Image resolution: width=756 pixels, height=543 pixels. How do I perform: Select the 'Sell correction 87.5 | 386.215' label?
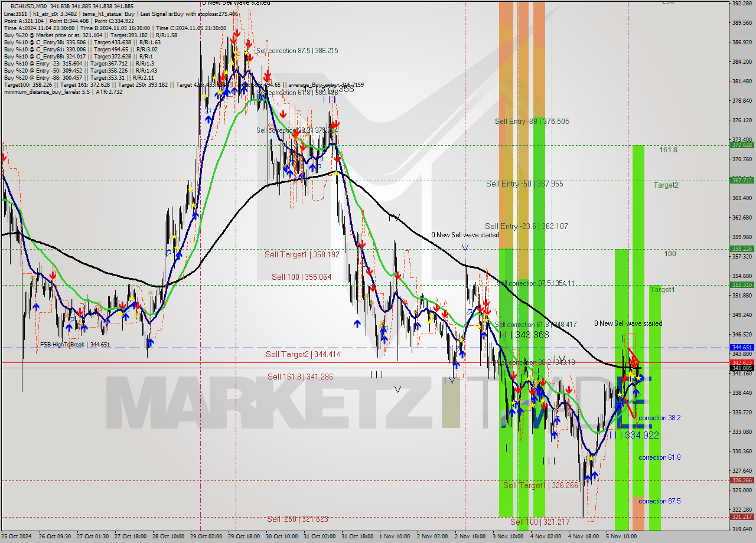(x=297, y=51)
